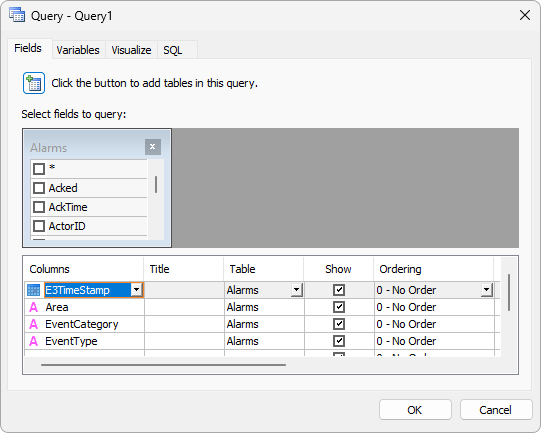Click the Columns header
The width and height of the screenshot is (541, 433).
click(x=83, y=269)
